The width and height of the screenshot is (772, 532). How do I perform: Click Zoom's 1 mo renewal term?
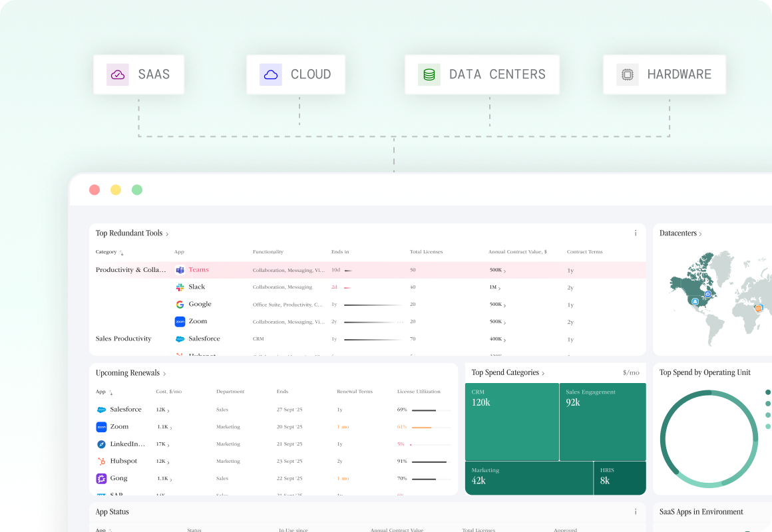pos(343,427)
